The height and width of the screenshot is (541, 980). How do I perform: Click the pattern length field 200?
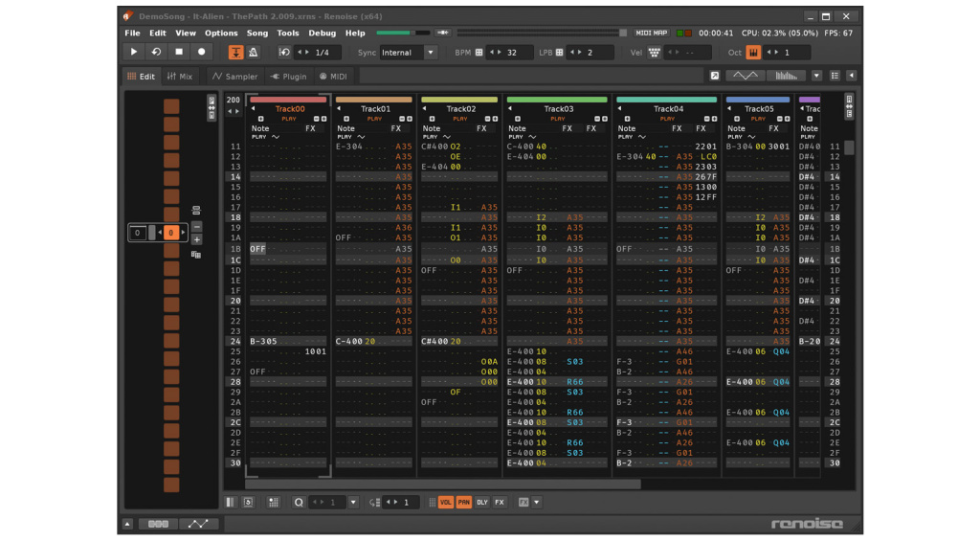(x=234, y=100)
